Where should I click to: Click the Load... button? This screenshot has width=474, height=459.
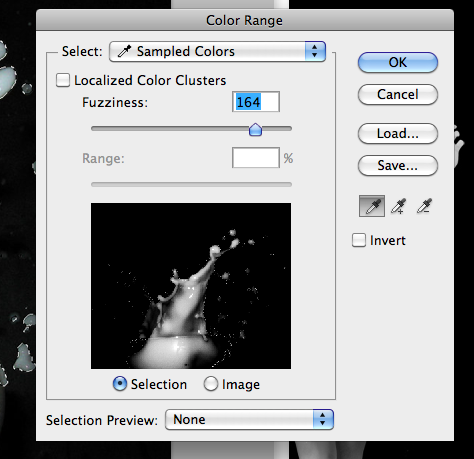click(x=398, y=133)
